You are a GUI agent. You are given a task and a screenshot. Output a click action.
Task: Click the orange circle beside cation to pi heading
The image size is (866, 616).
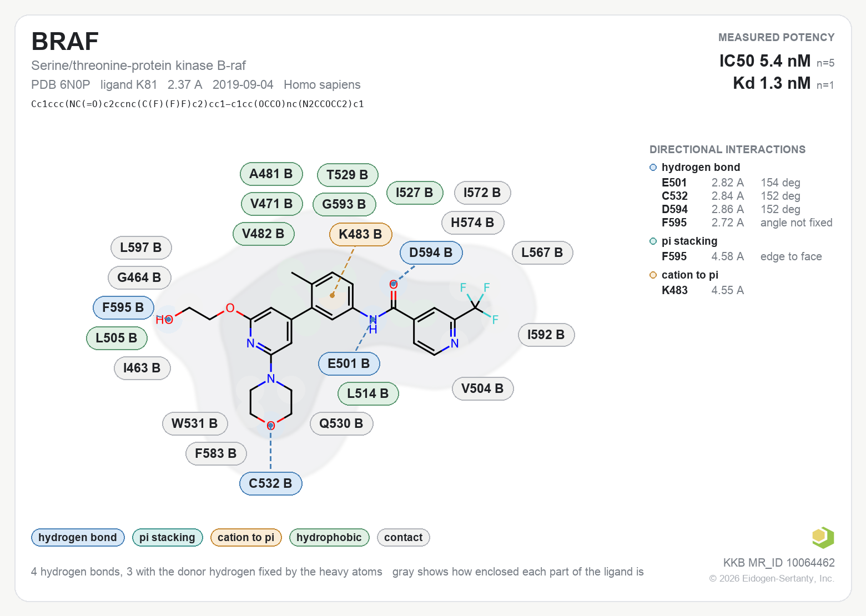pyautogui.click(x=653, y=275)
